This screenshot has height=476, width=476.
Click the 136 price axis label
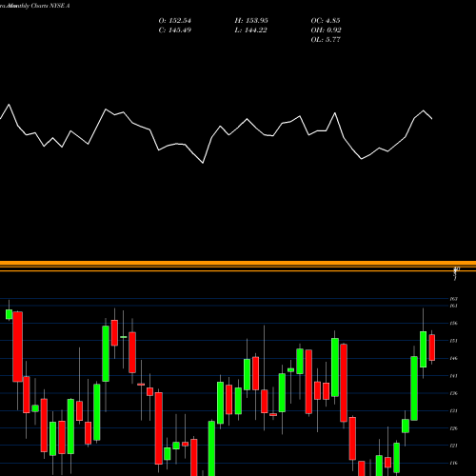click(454, 393)
